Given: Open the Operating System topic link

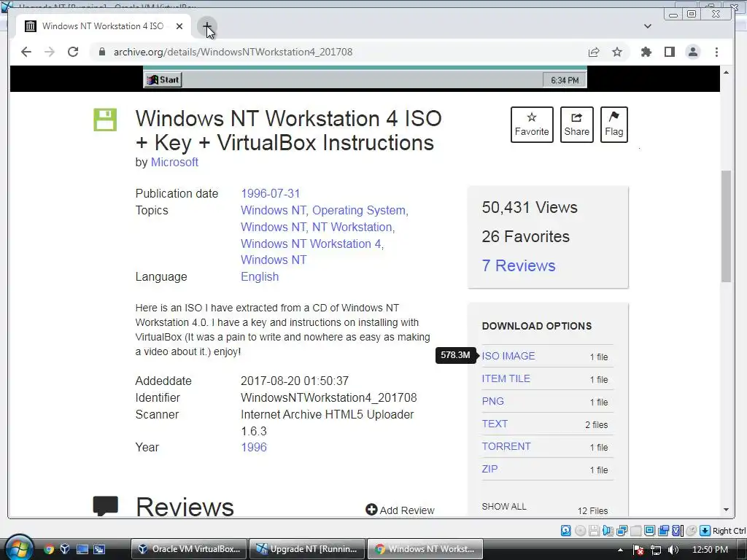Looking at the screenshot, I should (359, 211).
